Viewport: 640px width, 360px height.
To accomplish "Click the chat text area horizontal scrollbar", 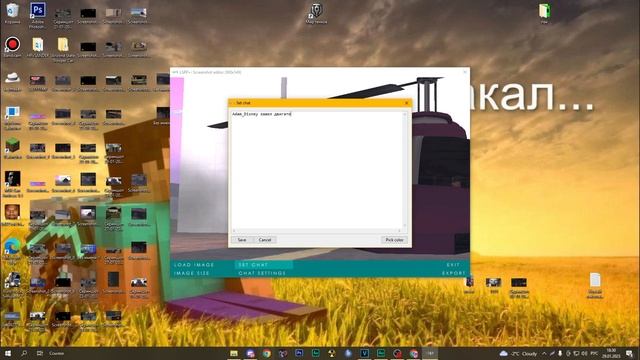I will [317, 231].
